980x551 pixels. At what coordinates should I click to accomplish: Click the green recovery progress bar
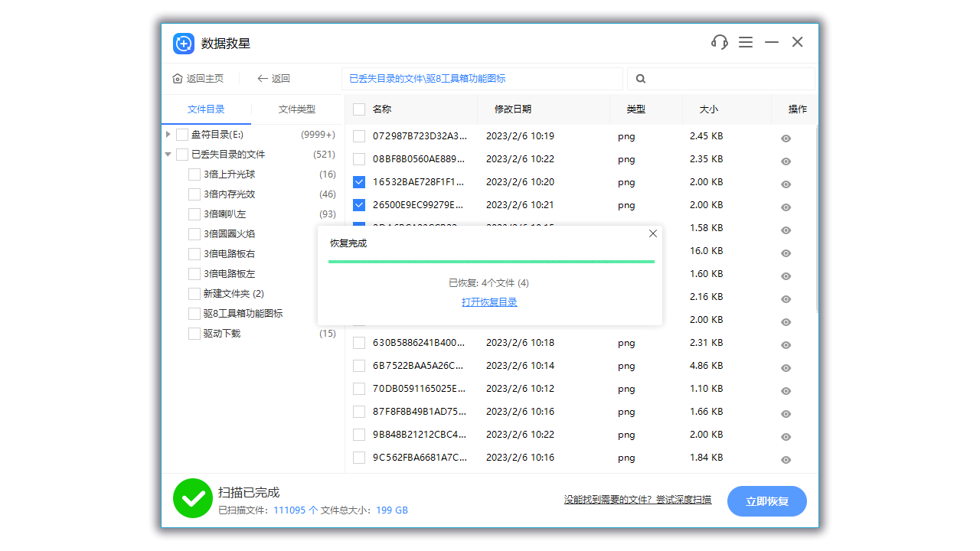click(x=491, y=263)
